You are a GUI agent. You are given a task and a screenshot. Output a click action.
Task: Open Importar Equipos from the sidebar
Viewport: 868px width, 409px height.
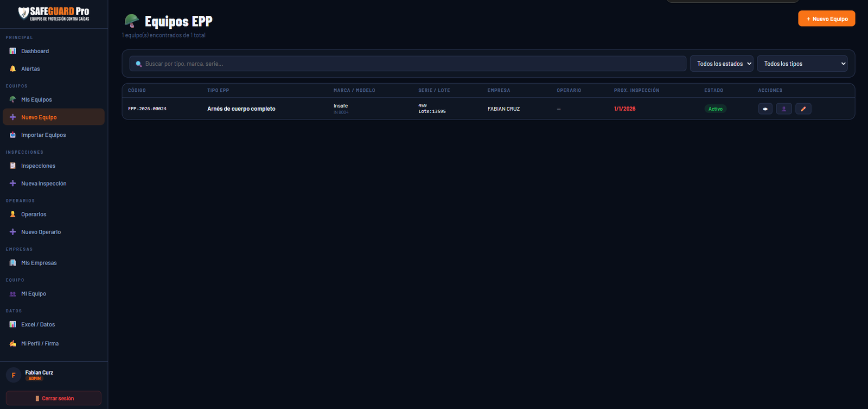coord(54,135)
